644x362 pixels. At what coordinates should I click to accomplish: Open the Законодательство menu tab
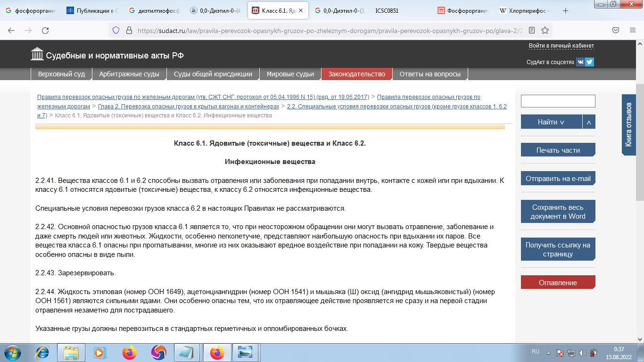point(356,74)
